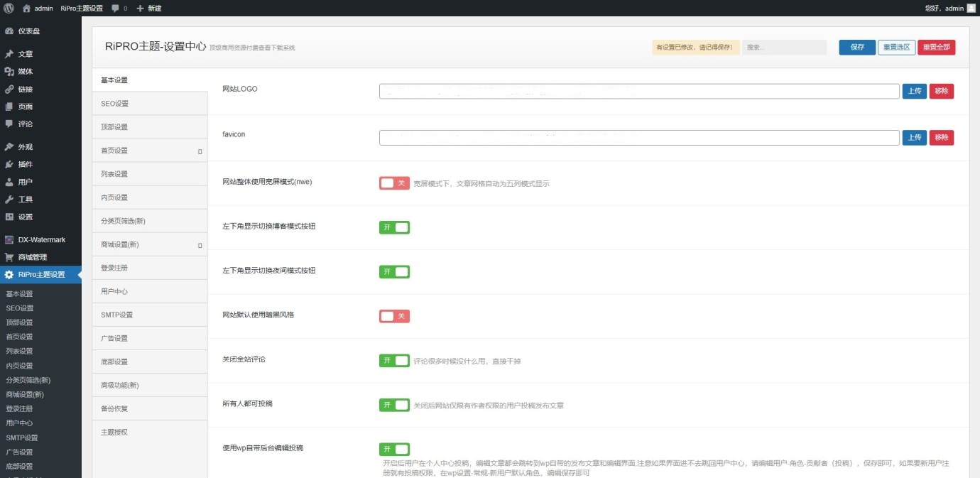The height and width of the screenshot is (478, 980).
Task: Disable the 所有人都可投稿 switch
Action: [x=394, y=405]
